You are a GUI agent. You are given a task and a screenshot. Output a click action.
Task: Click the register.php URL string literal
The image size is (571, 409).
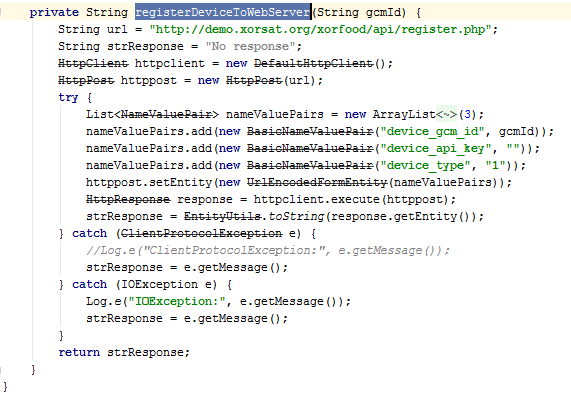pos(321,29)
